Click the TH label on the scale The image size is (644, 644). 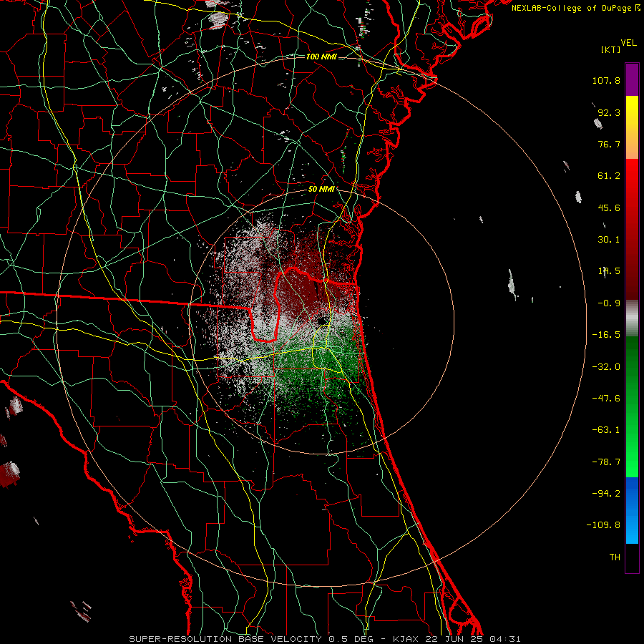click(615, 557)
